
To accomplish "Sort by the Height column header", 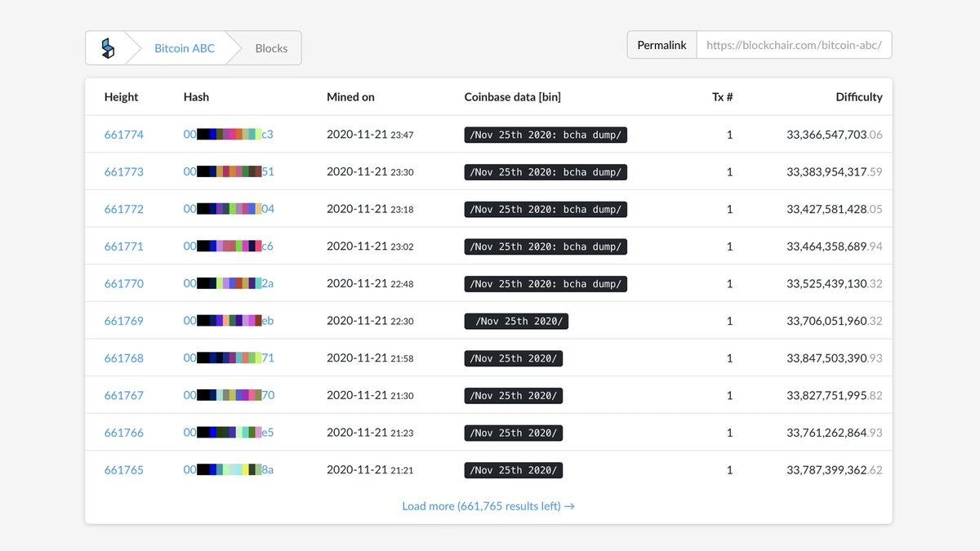I will [121, 96].
